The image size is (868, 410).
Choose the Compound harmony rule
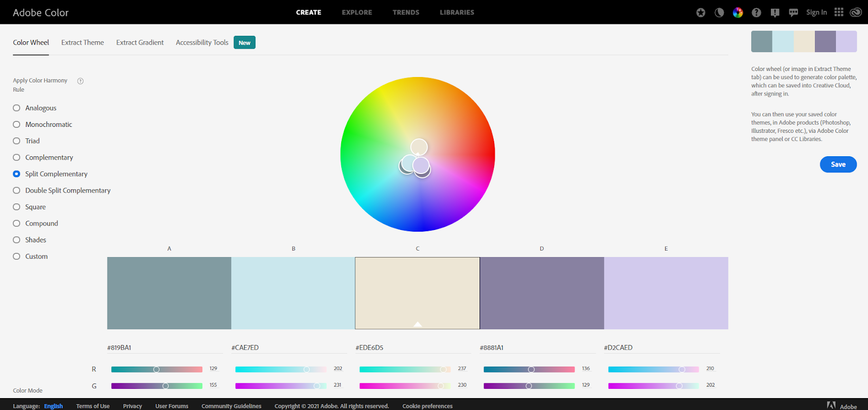[35, 223]
